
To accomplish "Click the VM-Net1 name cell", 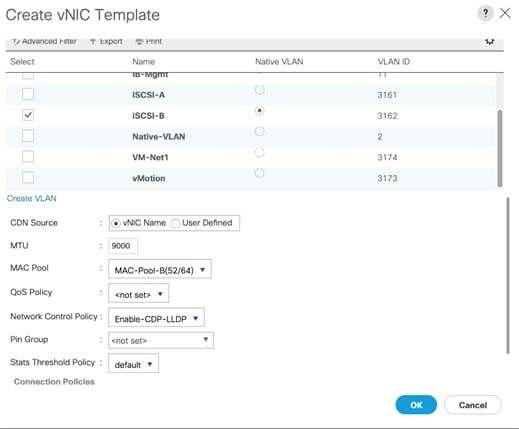I will point(150,157).
